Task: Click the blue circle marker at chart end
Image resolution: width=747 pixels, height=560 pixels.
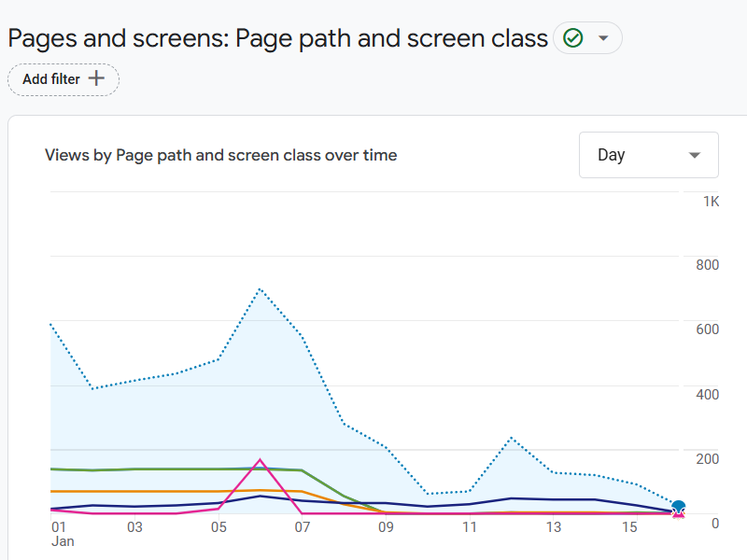Action: [x=679, y=507]
